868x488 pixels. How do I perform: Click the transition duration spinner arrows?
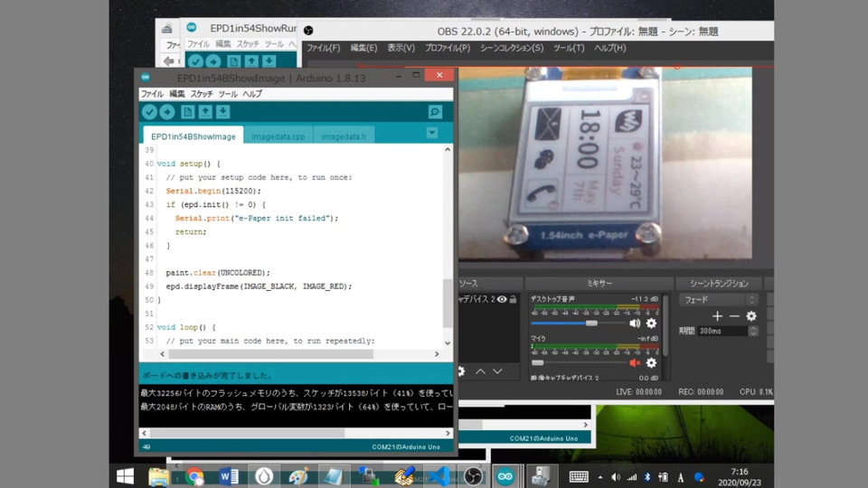(753, 331)
